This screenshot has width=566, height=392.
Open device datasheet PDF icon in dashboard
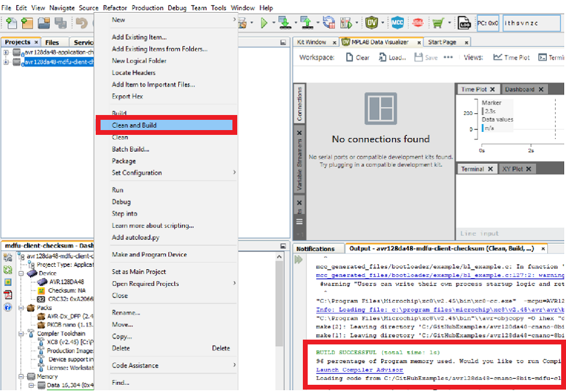pyautogui.click(x=8, y=295)
